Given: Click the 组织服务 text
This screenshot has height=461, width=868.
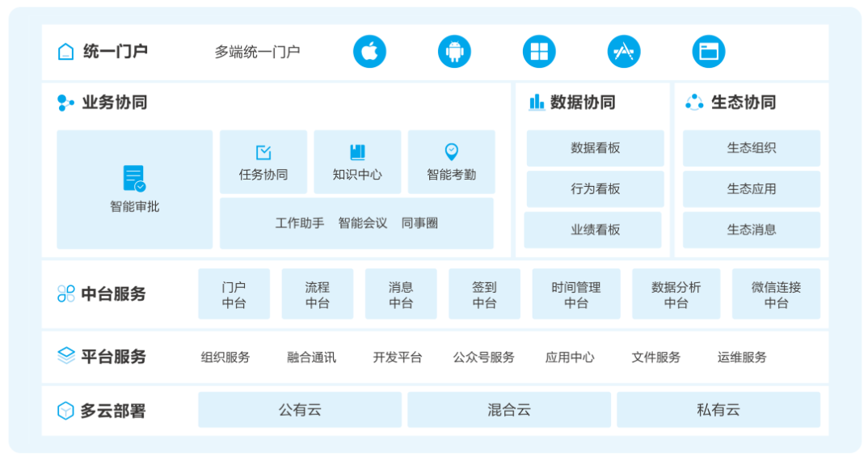Looking at the screenshot, I should (225, 357).
